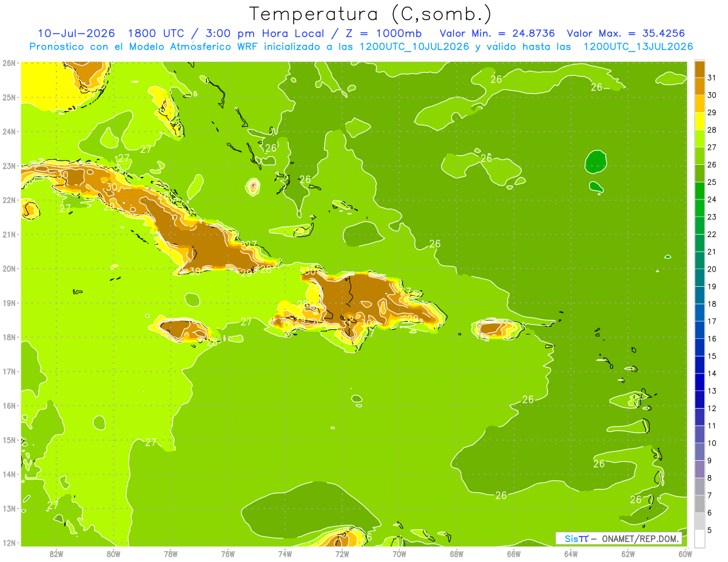Click the "Valor Min. = 24.8736" text

[x=497, y=33]
